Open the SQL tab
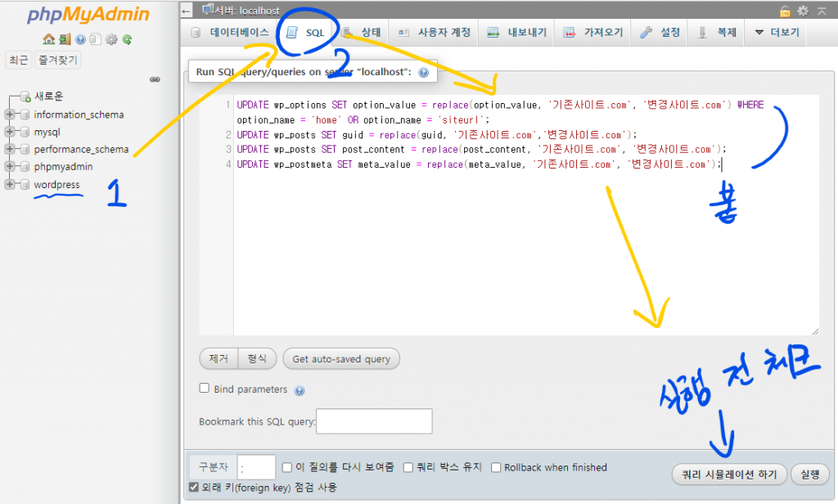 coord(306,33)
